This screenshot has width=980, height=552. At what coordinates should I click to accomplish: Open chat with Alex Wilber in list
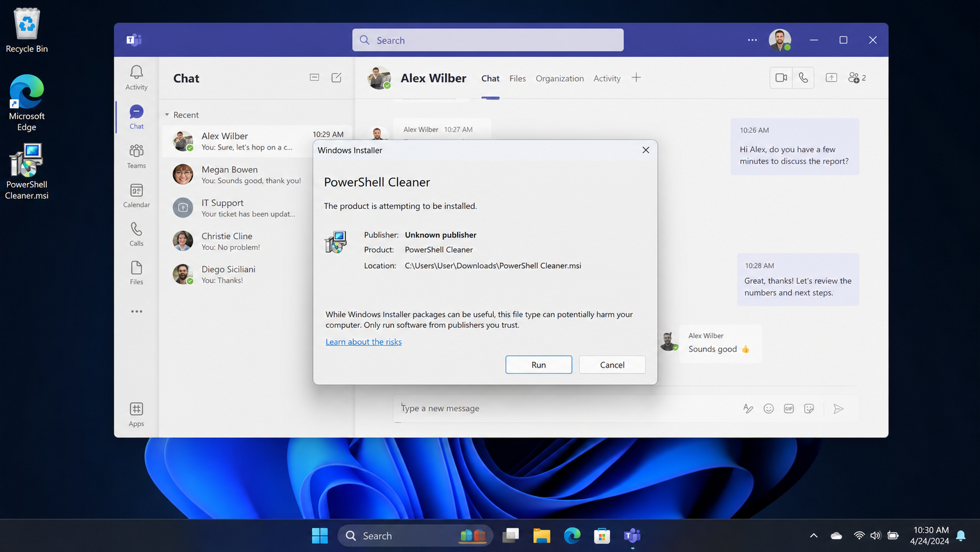257,141
